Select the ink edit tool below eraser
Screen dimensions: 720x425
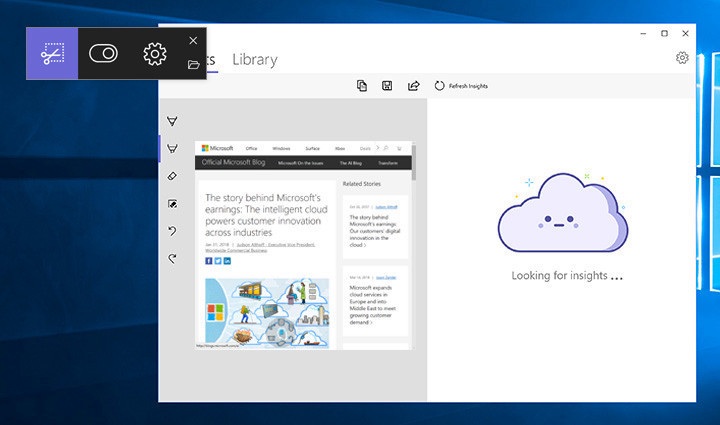click(172, 204)
